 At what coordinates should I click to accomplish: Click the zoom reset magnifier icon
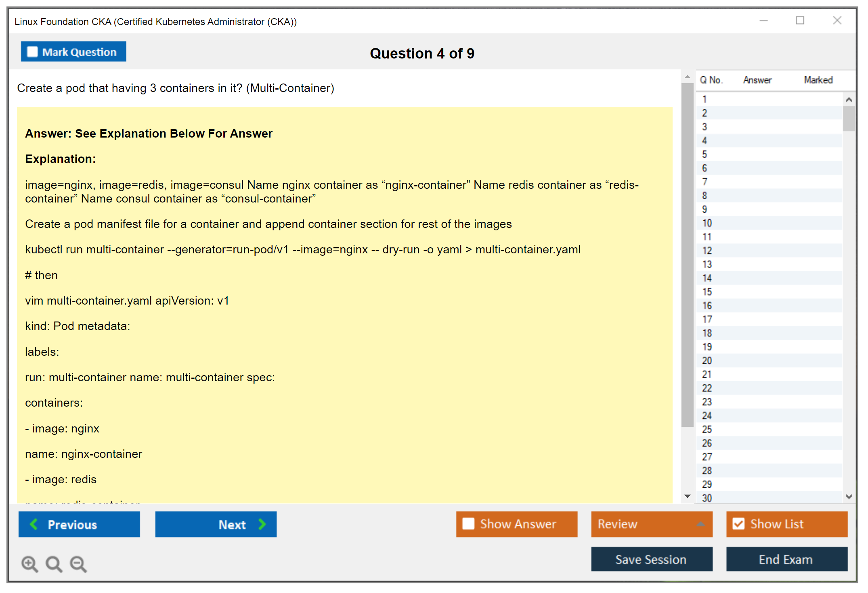pos(54,564)
